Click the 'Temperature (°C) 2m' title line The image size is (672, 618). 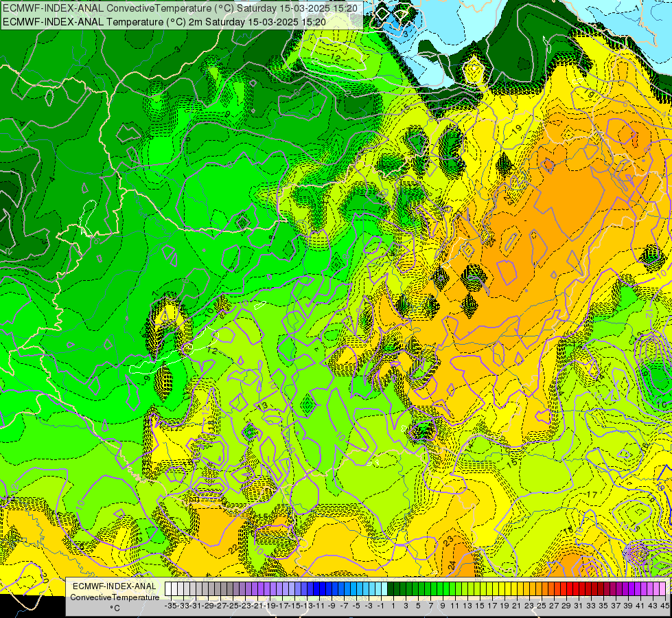click(164, 22)
